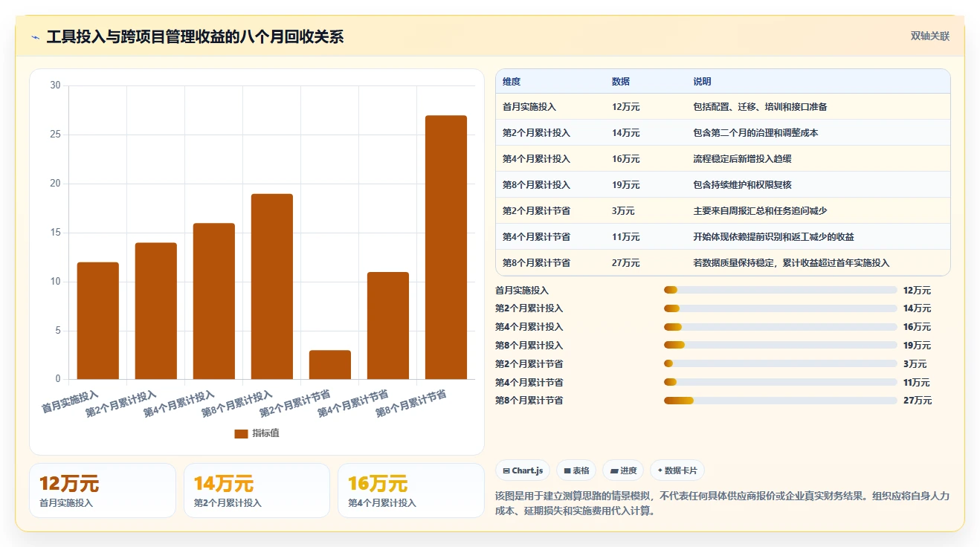Click the 16万元 value beside the progress bar
The width and height of the screenshot is (980, 547).
pyautogui.click(x=917, y=327)
